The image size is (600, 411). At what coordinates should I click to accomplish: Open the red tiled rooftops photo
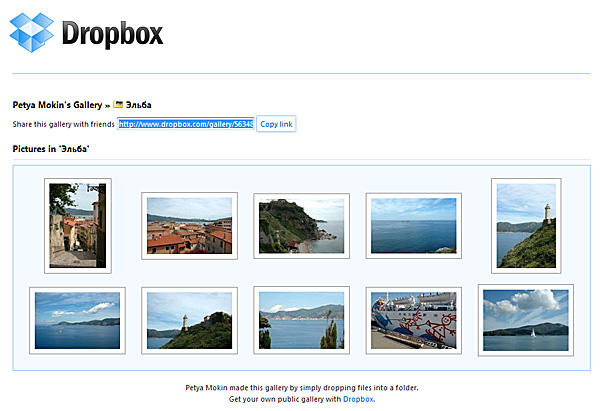pyautogui.click(x=189, y=225)
